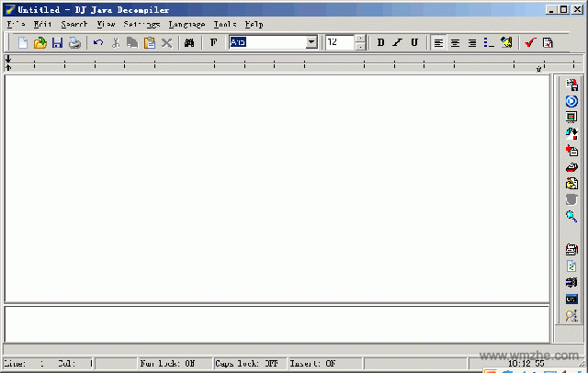Toggle underline formatting
This screenshot has height=373, width=588.
[x=414, y=42]
